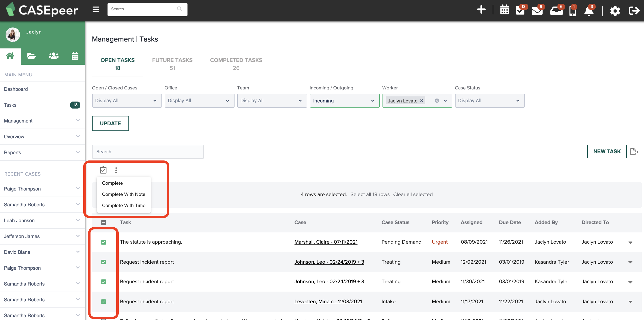Open the settings gear icon
The height and width of the screenshot is (320, 644).
coord(615,11)
